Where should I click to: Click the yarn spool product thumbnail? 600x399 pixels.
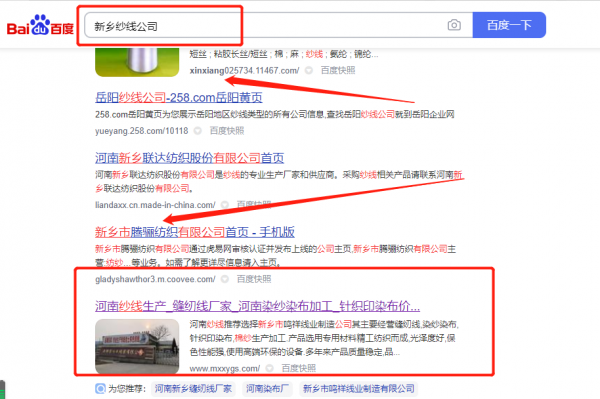137,62
